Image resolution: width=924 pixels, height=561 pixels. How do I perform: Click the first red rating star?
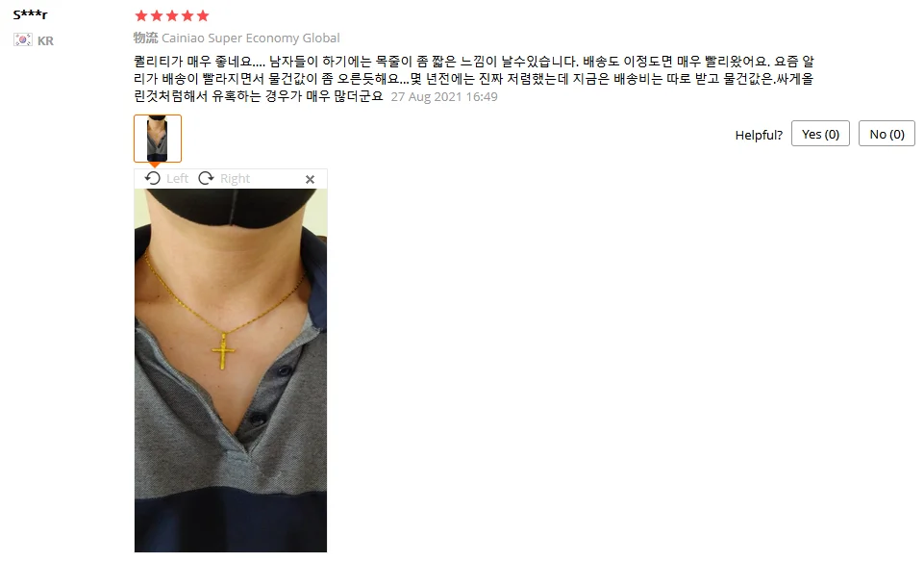pyautogui.click(x=141, y=15)
